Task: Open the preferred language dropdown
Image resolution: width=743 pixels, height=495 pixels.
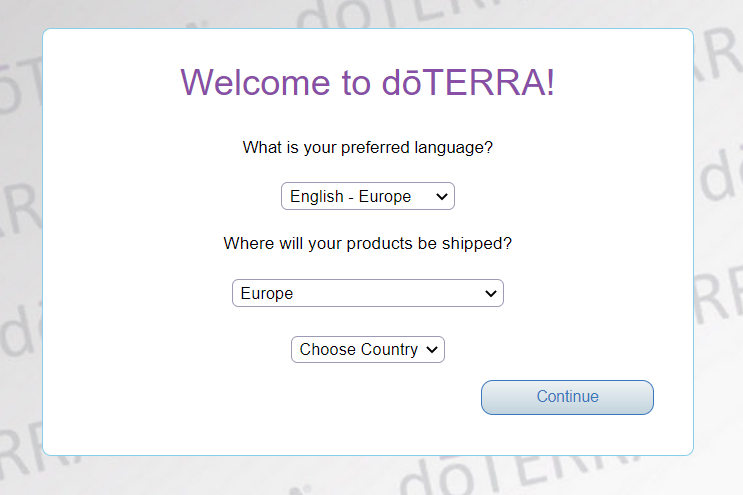Action: (x=367, y=197)
